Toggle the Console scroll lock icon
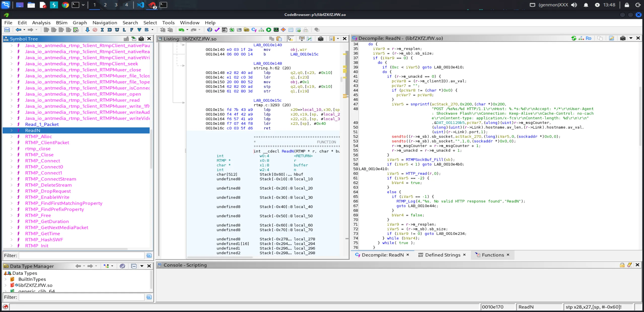Image resolution: width=644 pixels, height=312 pixels. [622, 265]
